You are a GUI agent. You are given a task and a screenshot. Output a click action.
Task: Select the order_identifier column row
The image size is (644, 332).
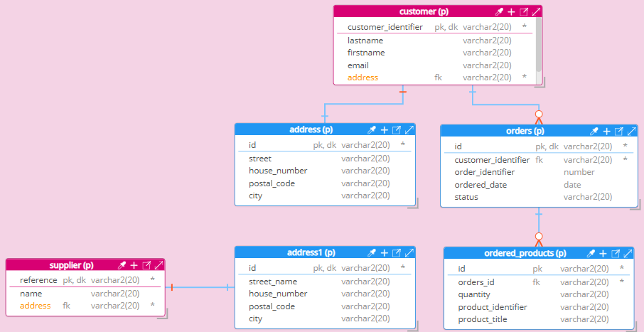(x=539, y=172)
